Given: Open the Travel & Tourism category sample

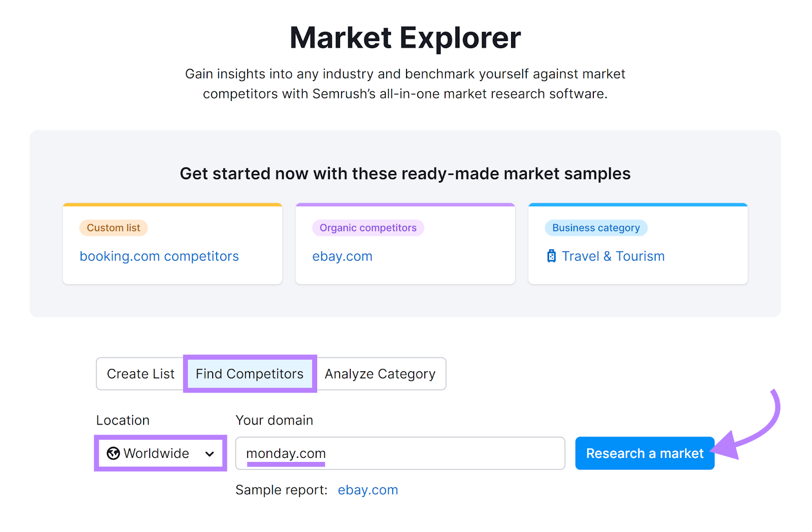Looking at the screenshot, I should tap(613, 256).
